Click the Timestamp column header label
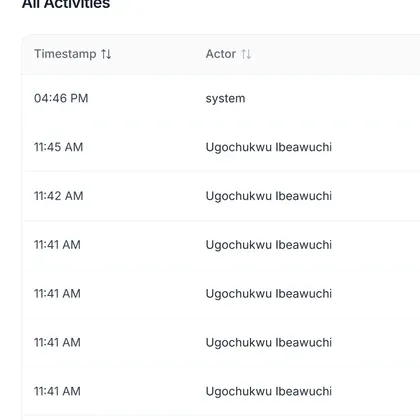The width and height of the screenshot is (420, 420). tap(65, 54)
